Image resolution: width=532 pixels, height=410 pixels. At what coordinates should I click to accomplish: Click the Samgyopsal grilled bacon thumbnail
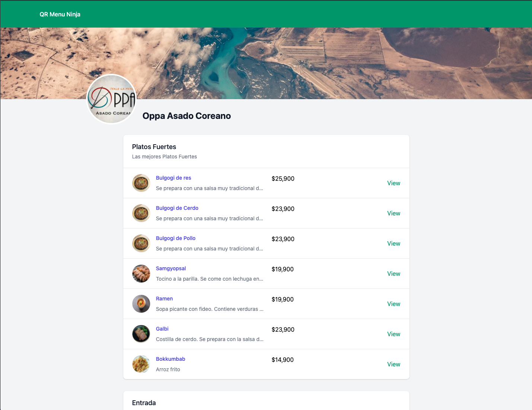pyautogui.click(x=141, y=274)
